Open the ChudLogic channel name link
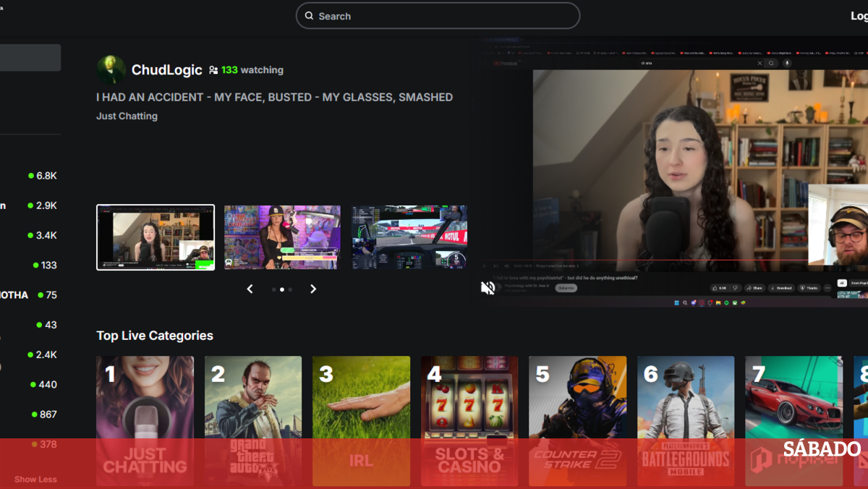This screenshot has height=489, width=868. pyautogui.click(x=167, y=70)
